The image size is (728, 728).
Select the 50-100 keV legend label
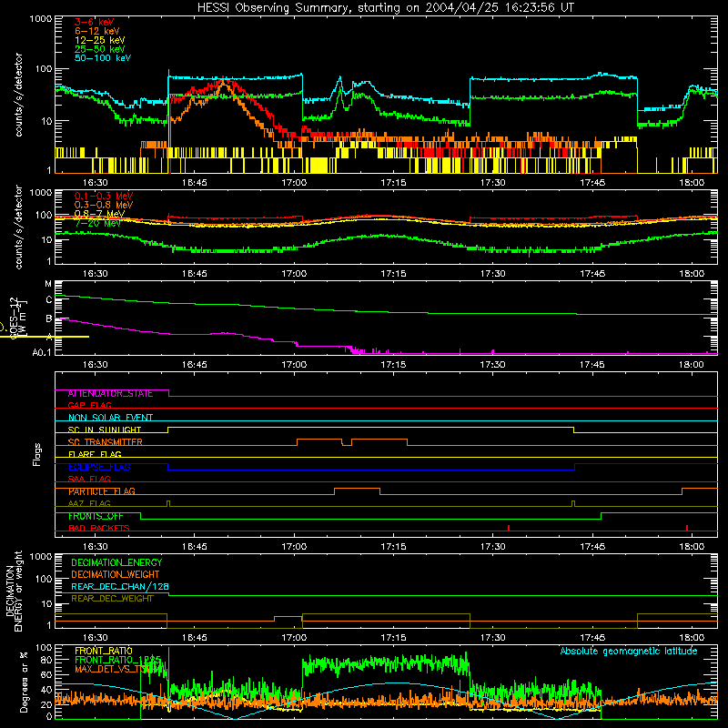103,58
